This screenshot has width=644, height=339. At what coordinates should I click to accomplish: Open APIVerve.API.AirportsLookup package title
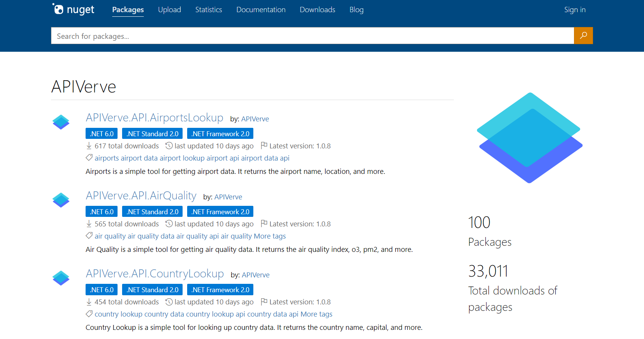click(154, 118)
